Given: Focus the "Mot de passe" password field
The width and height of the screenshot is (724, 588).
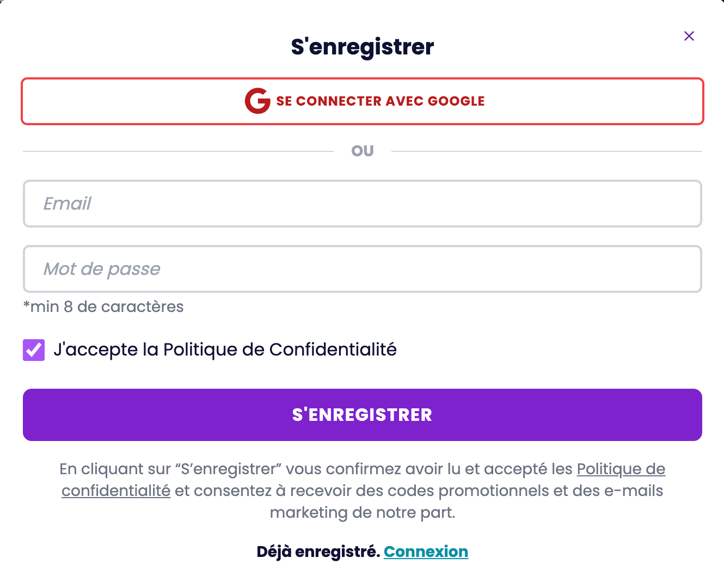Looking at the screenshot, I should point(363,269).
